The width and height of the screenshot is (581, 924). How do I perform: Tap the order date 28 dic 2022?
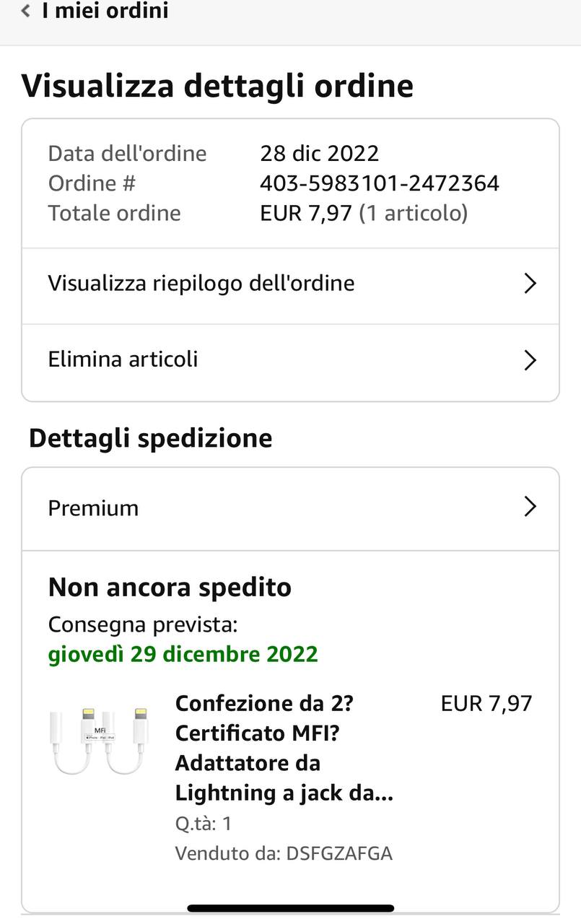pyautogui.click(x=319, y=153)
